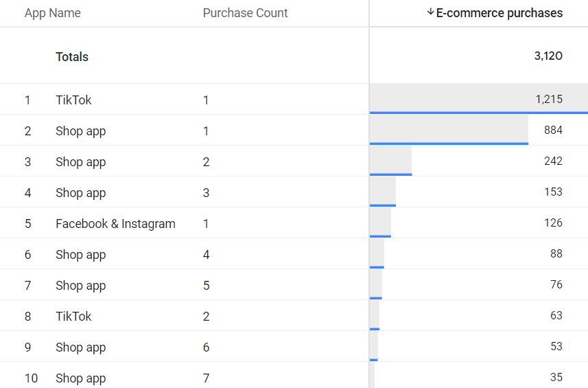Click purchase count 5 in row 7
Viewport: 588px width, 388px height.
point(206,285)
